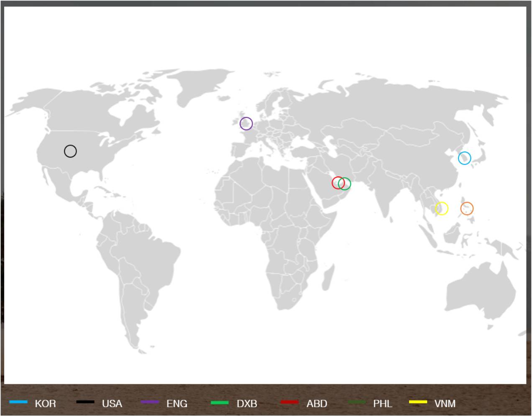Click the red circle on the Arabian Peninsula
Image resolution: width=532 pixels, height=416 pixels.
[337, 183]
